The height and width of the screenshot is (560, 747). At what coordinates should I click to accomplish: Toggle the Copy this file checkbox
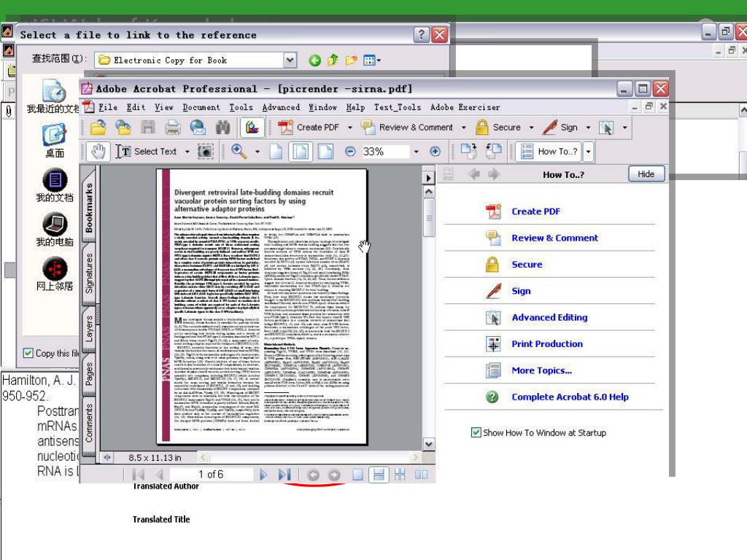[x=28, y=353]
